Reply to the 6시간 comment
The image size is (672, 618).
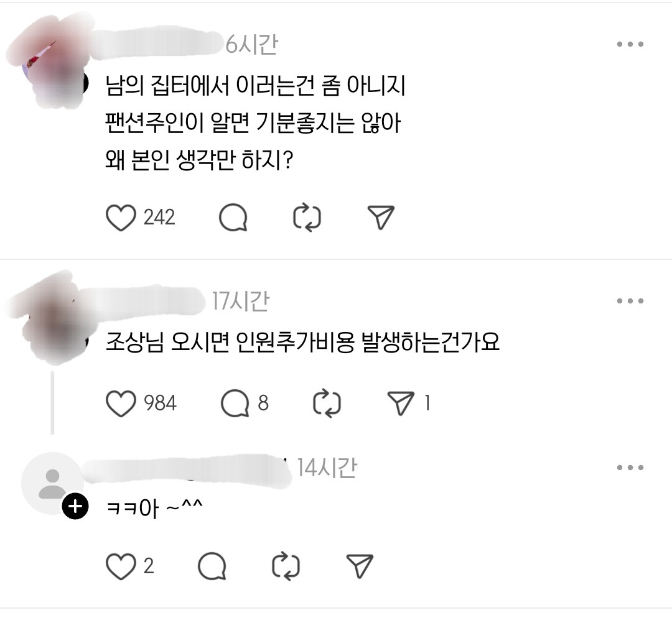tap(233, 218)
